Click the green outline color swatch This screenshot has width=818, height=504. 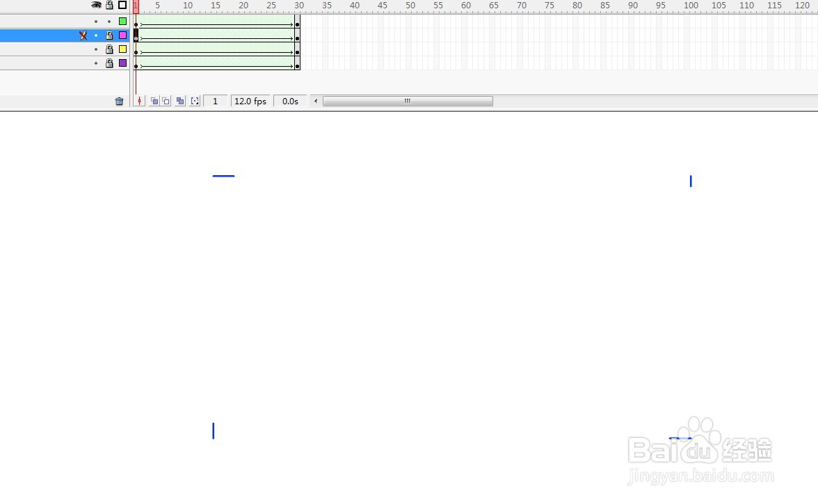pyautogui.click(x=122, y=22)
